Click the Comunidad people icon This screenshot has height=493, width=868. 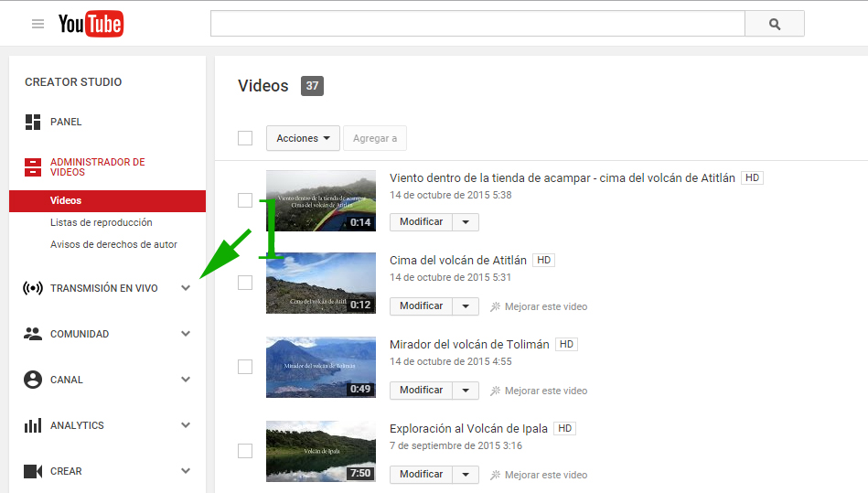click(x=33, y=334)
